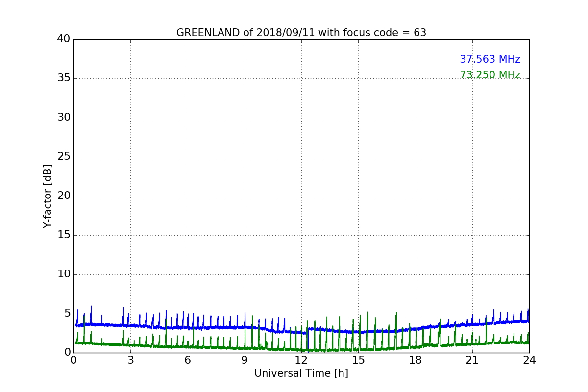Click the y-axis tick label 30
The height and width of the screenshot is (392, 588).
(64, 118)
